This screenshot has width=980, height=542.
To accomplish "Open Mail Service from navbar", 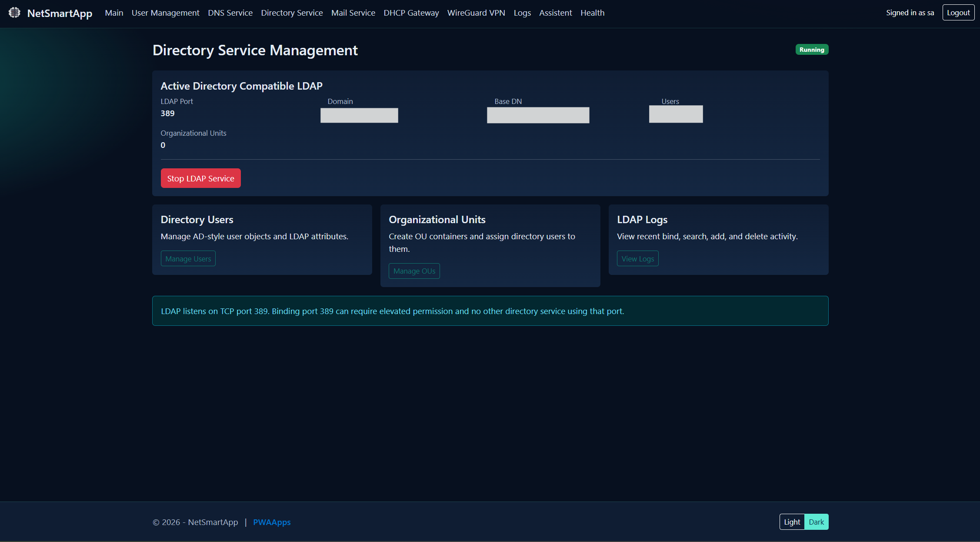I will tap(353, 13).
